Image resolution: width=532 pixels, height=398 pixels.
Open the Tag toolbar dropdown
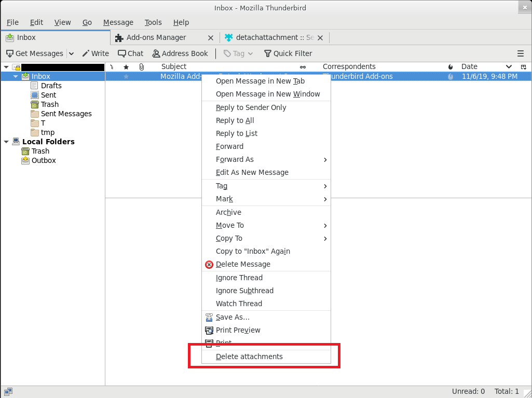tap(239, 53)
